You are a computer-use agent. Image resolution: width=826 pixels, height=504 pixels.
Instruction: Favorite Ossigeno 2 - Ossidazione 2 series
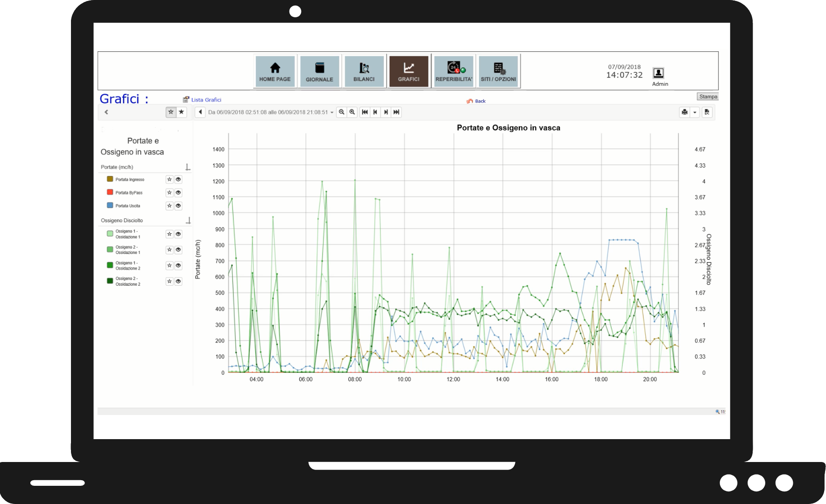coord(169,281)
